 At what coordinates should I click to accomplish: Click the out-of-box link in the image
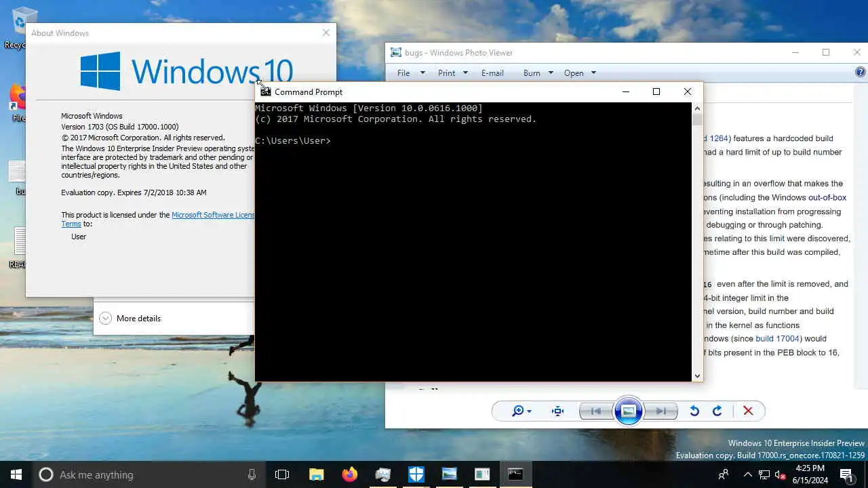point(827,197)
